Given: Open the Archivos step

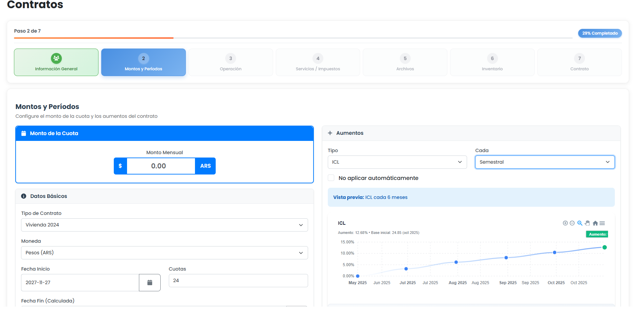Looking at the screenshot, I should [x=405, y=62].
